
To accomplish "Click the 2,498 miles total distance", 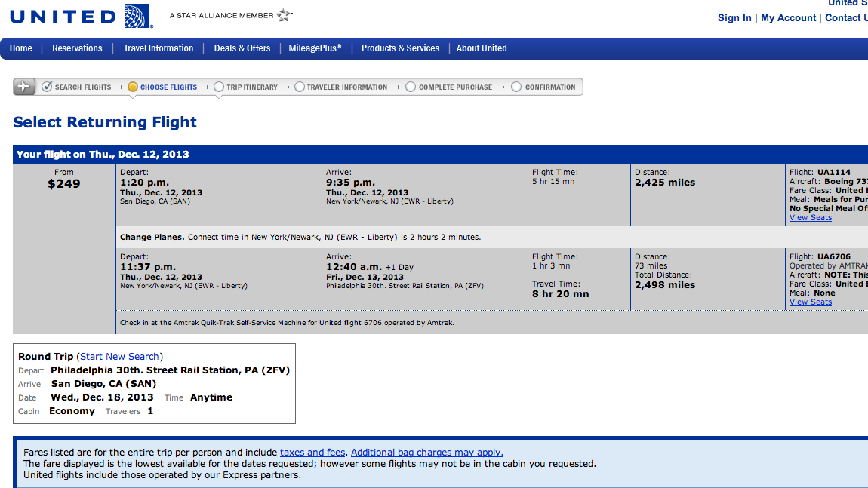I will coord(665,285).
